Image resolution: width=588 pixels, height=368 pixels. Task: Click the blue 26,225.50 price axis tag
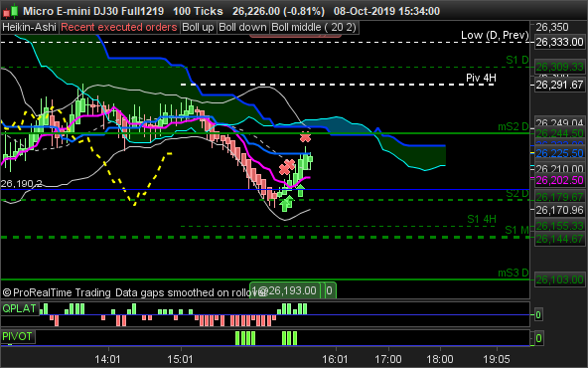pos(559,153)
